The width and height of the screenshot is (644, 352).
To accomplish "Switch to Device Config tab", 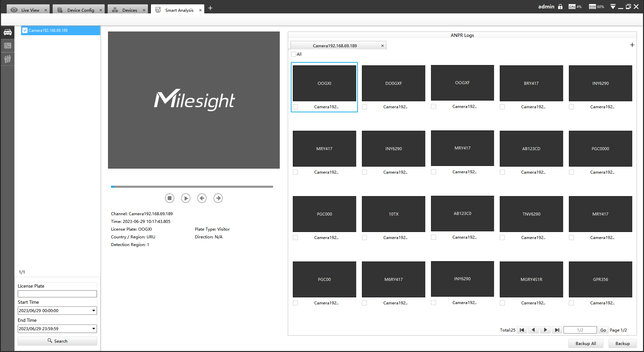I will (79, 10).
